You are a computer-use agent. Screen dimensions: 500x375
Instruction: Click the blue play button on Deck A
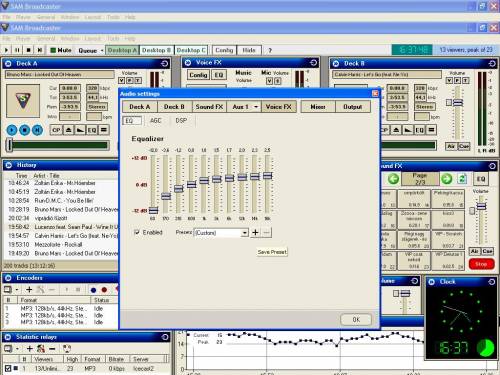click(x=11, y=130)
